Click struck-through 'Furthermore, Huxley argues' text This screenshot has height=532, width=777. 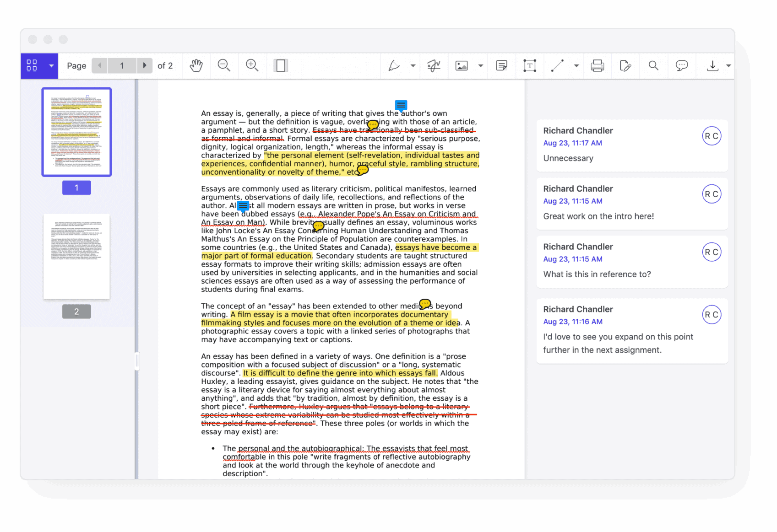[308, 406]
